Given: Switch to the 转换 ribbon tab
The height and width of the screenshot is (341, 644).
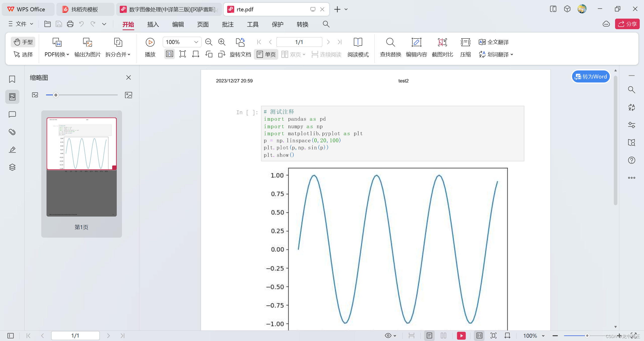Looking at the screenshot, I should pos(302,24).
